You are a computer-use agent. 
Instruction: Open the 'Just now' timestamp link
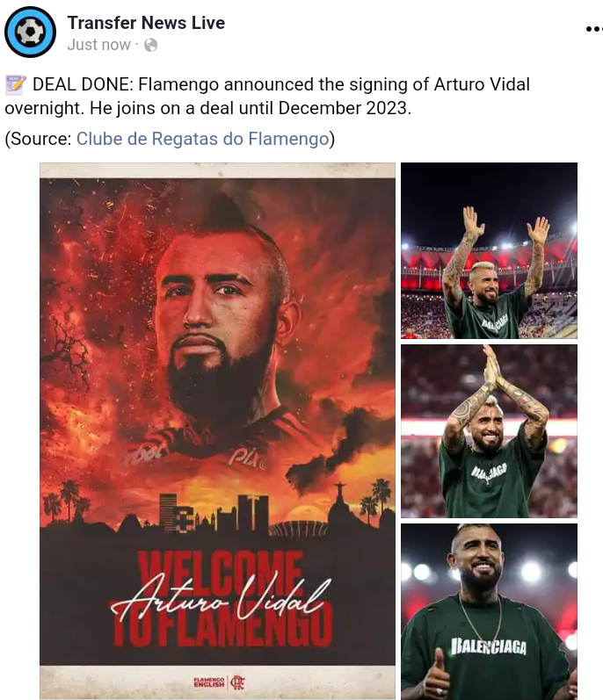98,45
